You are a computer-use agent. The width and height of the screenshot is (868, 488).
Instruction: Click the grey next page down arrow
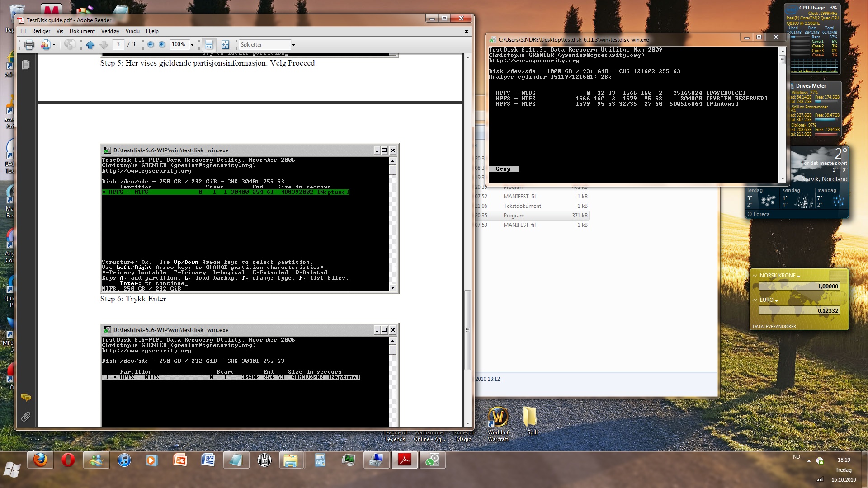pos(104,44)
